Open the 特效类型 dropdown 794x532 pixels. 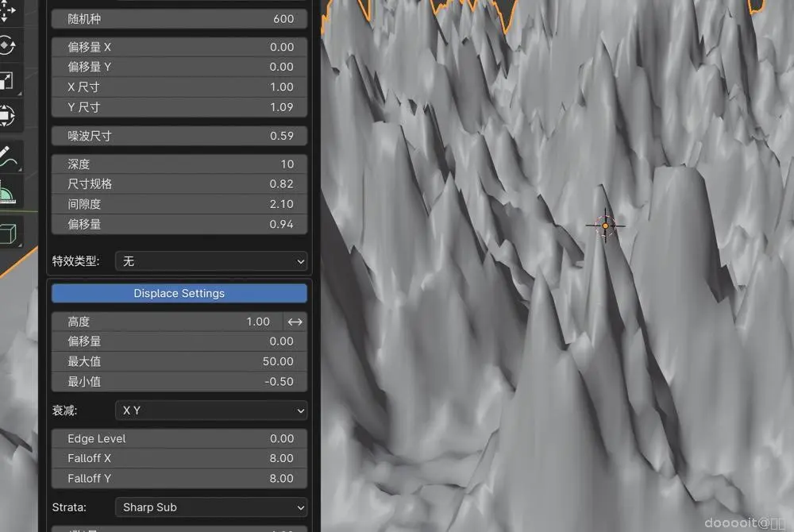click(211, 261)
